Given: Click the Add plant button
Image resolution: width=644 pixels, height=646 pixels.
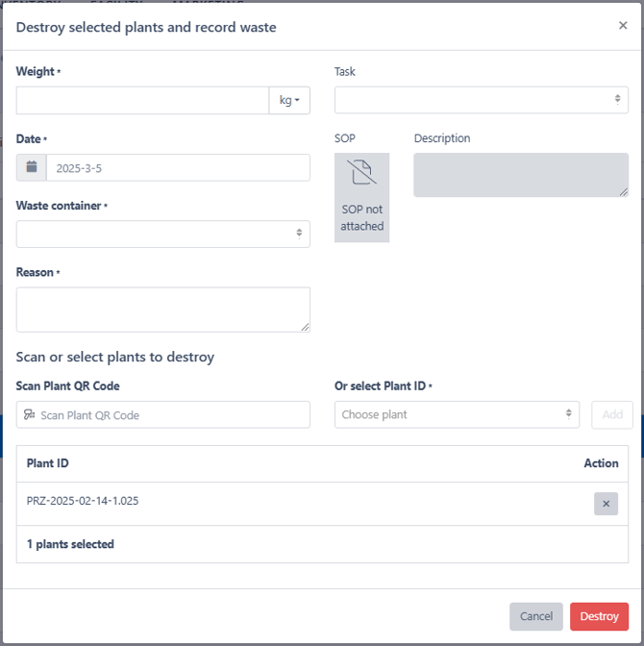Looking at the screenshot, I should (612, 414).
